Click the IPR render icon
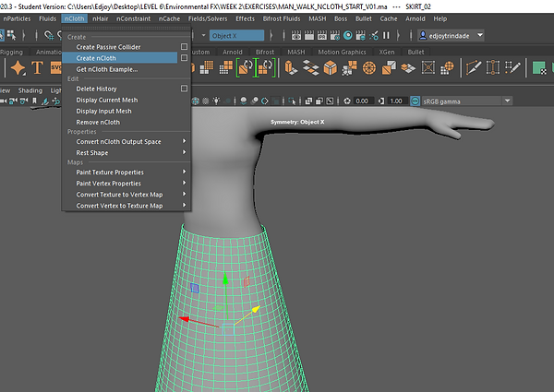This screenshot has width=554, height=392. point(322,35)
